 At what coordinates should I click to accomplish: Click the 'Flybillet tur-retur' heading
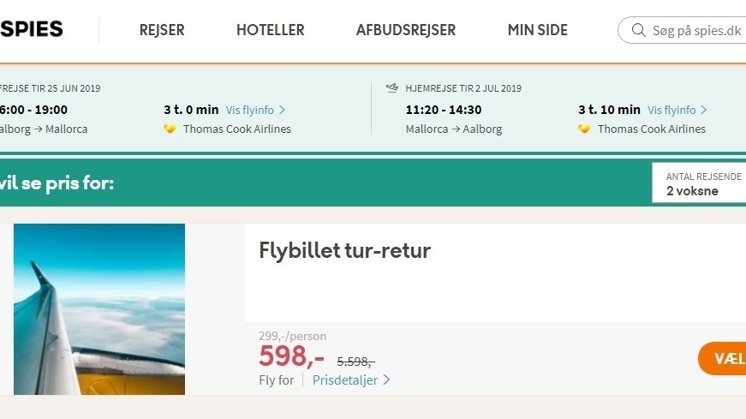[345, 250]
